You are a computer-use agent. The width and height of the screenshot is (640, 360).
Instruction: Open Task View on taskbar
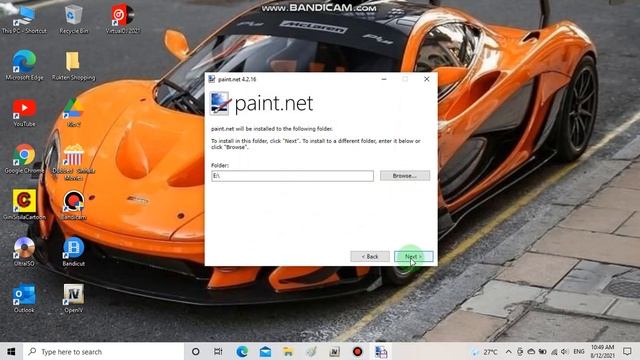click(x=218, y=351)
